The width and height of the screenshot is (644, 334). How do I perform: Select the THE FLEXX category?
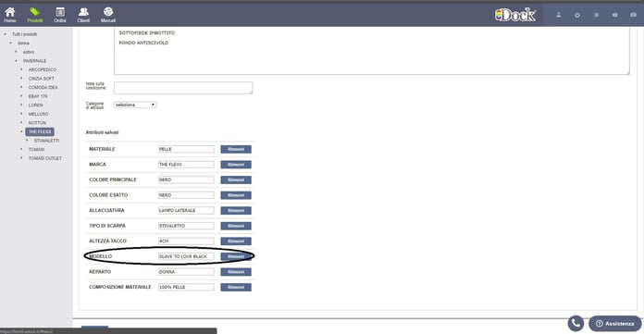pos(40,132)
